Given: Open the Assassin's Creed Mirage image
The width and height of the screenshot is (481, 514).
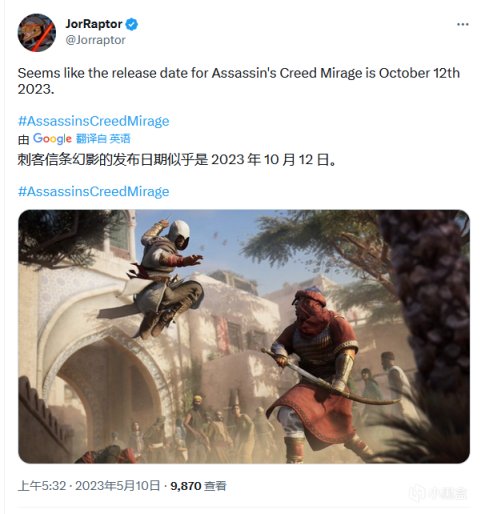Looking at the screenshot, I should 244,337.
